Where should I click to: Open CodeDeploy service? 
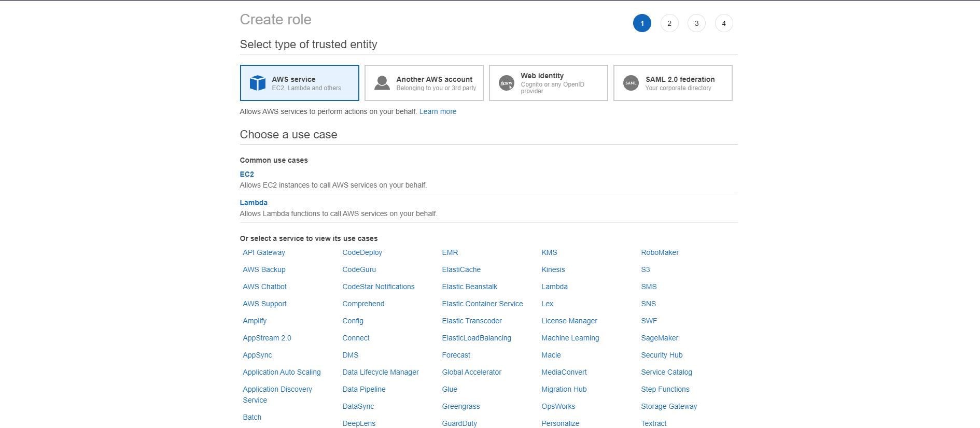[x=362, y=252]
